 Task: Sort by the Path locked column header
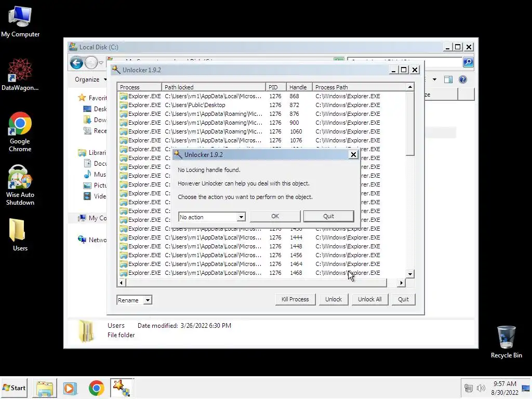(214, 87)
